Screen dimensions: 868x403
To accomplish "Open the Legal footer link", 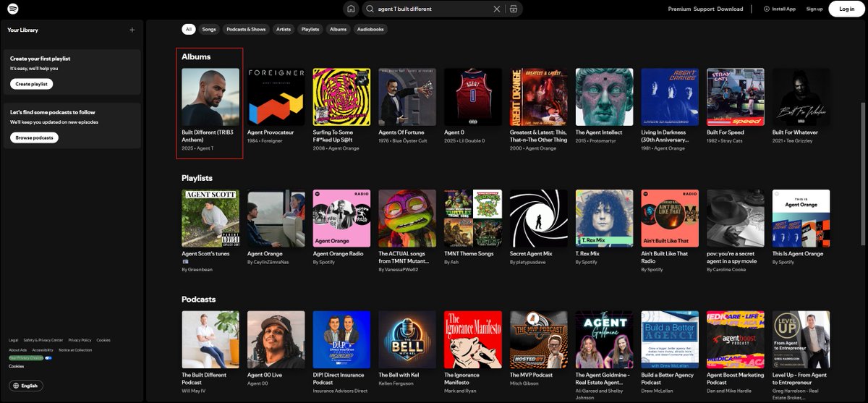I will (13, 340).
